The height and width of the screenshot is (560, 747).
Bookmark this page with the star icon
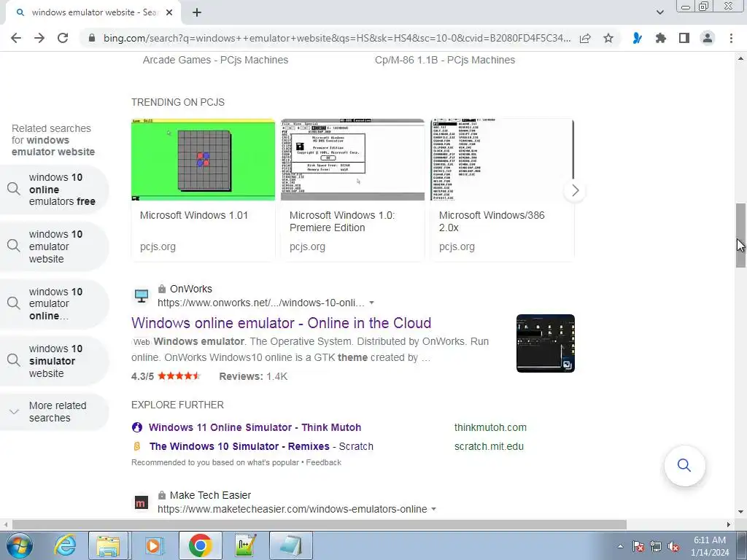tap(608, 38)
